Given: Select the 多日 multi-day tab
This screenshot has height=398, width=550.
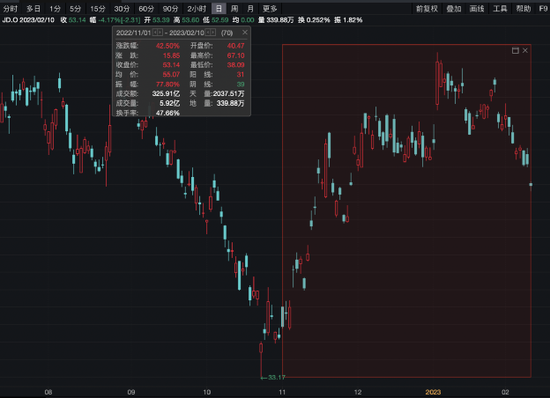Looking at the screenshot, I should pyautogui.click(x=34, y=9).
